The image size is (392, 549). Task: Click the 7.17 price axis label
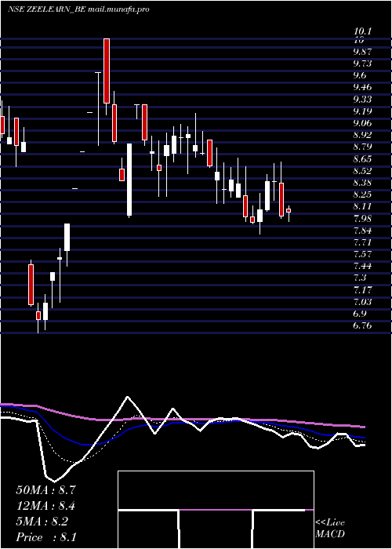pyautogui.click(x=362, y=290)
